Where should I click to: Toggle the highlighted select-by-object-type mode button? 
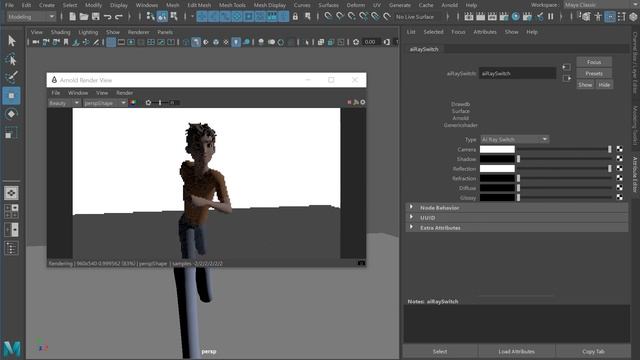point(162,17)
